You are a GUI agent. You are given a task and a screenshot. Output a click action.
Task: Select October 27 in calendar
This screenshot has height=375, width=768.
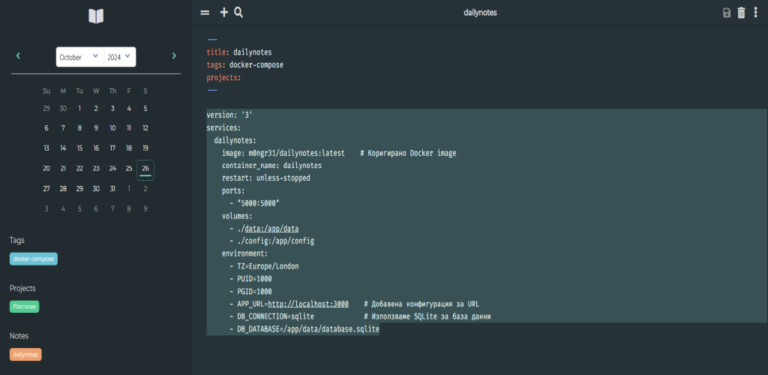click(x=47, y=189)
